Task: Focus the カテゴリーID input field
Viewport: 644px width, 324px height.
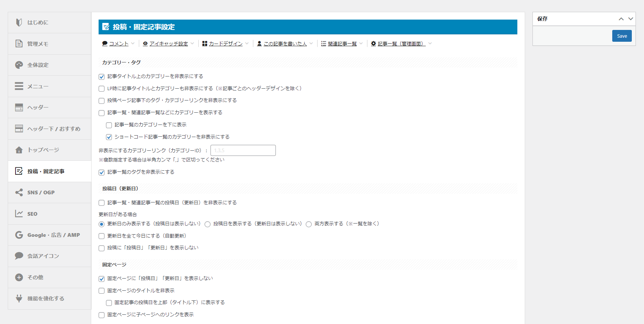Action: 243,150
